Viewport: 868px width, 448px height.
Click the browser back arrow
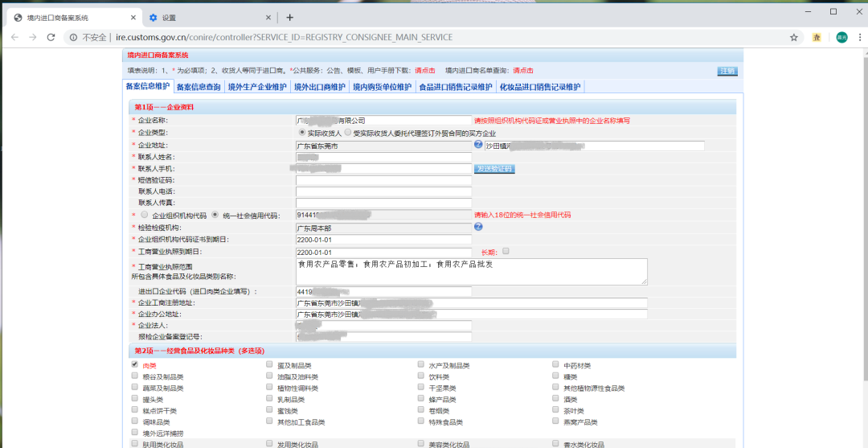point(14,37)
